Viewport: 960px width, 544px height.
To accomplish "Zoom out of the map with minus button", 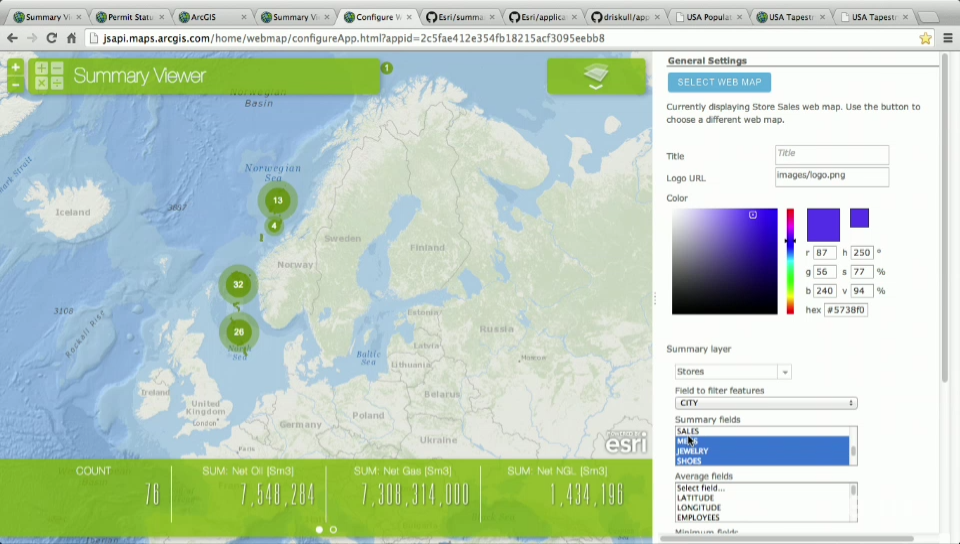I will tap(15, 84).
